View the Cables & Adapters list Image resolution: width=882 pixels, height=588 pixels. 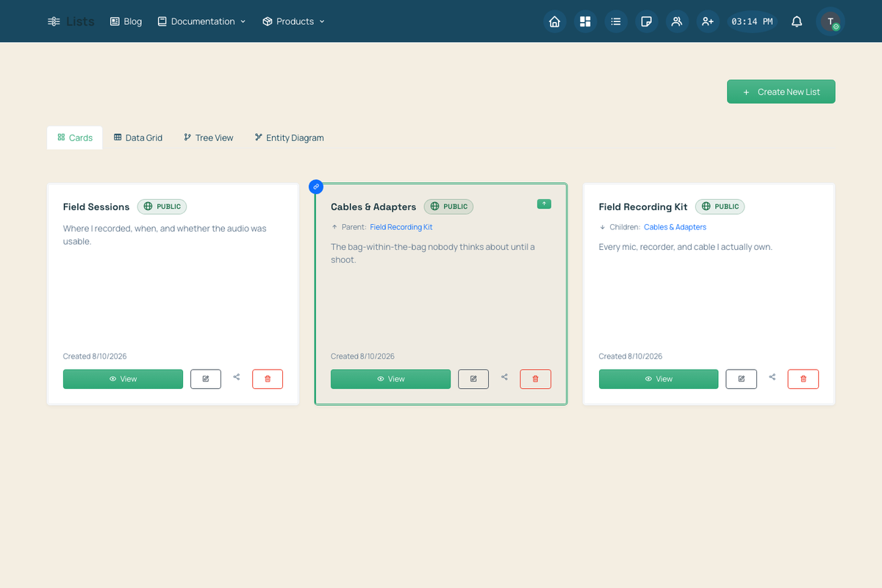tap(390, 379)
